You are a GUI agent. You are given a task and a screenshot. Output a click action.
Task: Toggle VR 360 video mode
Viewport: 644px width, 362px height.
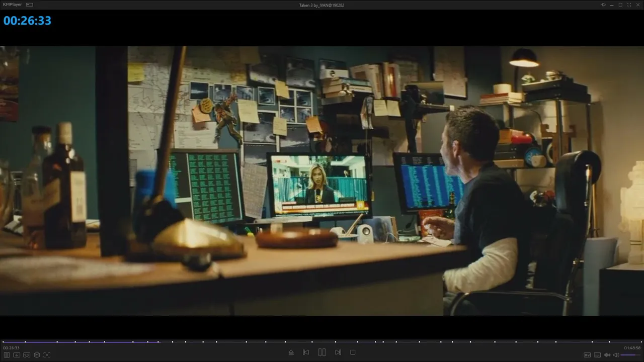click(27, 355)
